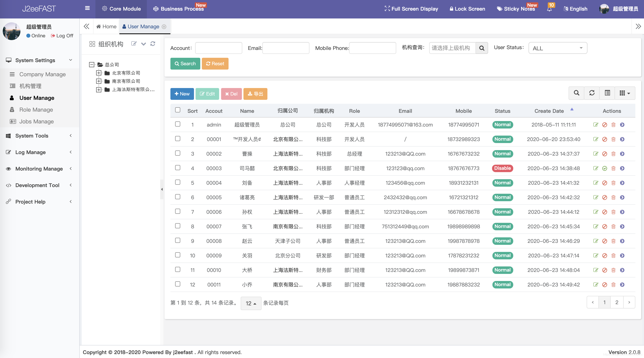644x358 pixels.
Task: Open the User Status ALL dropdown
Action: tap(558, 48)
